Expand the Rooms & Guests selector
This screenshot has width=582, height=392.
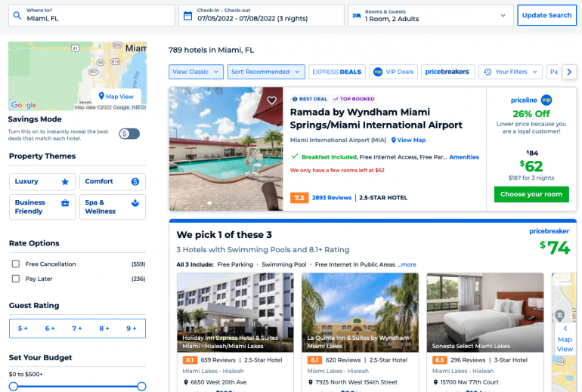point(431,16)
